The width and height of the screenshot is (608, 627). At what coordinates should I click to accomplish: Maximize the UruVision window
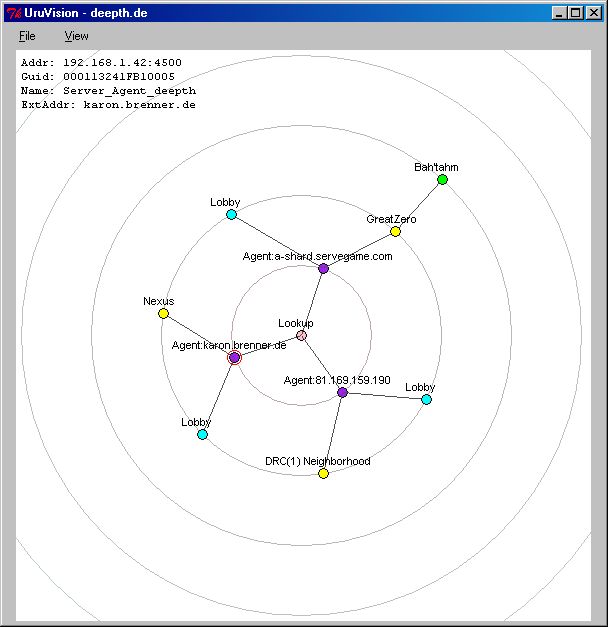576,13
